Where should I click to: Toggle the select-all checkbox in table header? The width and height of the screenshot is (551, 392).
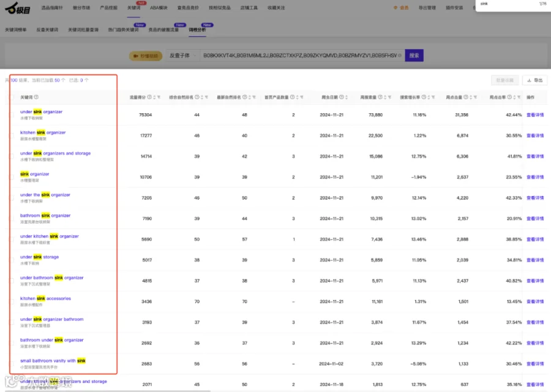click(x=12, y=97)
